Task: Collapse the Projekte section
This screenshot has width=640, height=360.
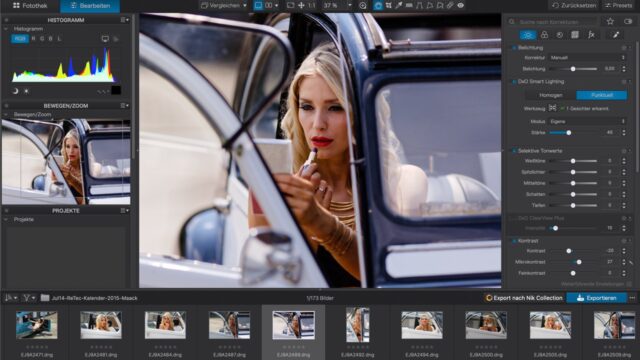Action: click(x=6, y=220)
